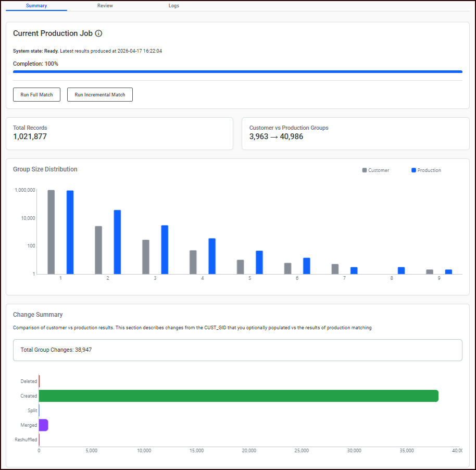476x470 pixels.
Task: Toggle the Production legend blue square
Action: pyautogui.click(x=414, y=170)
